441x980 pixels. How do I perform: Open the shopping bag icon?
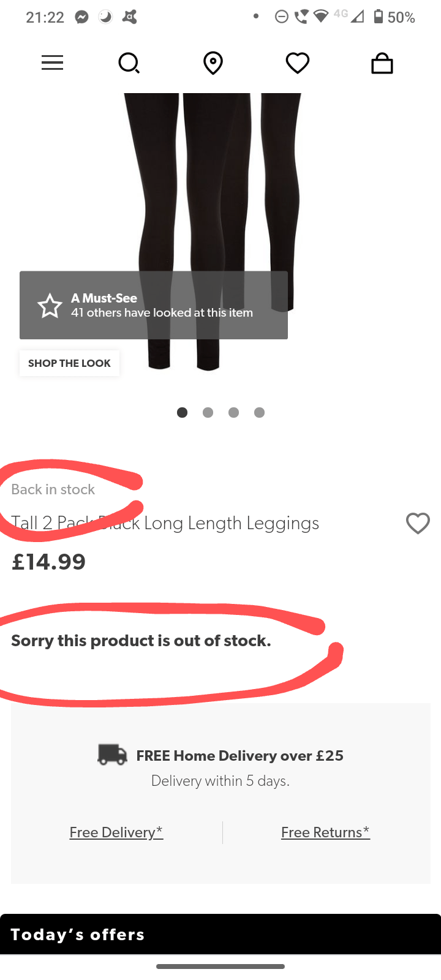(x=382, y=63)
